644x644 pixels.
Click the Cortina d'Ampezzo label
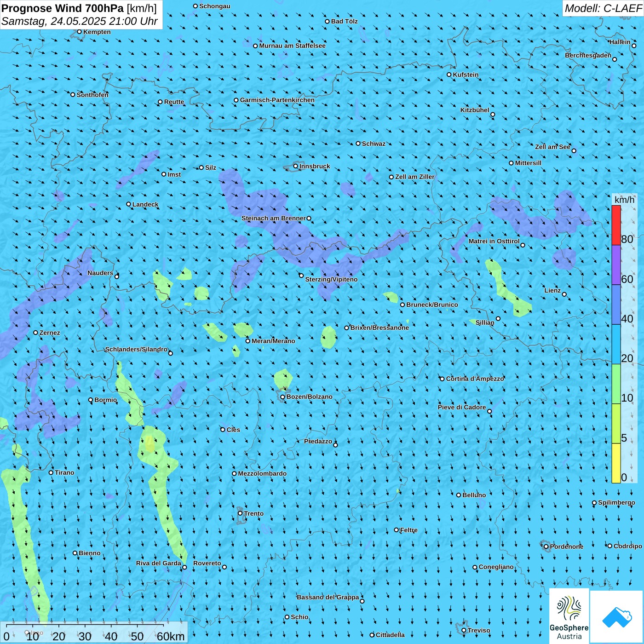pyautogui.click(x=475, y=379)
